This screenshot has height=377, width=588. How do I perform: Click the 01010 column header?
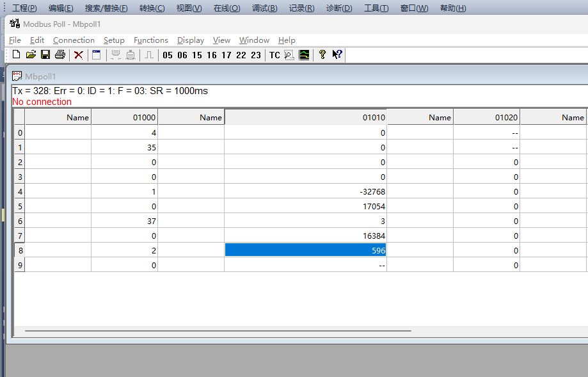[305, 117]
